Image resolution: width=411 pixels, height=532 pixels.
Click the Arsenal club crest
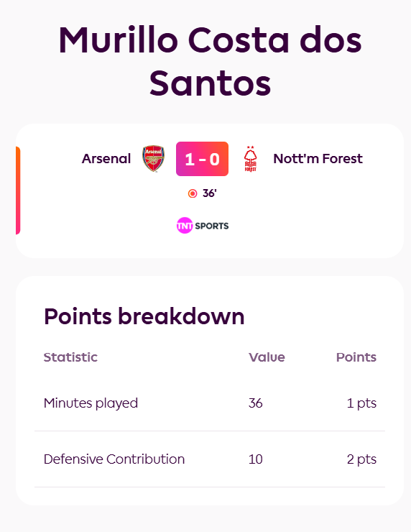click(x=153, y=159)
